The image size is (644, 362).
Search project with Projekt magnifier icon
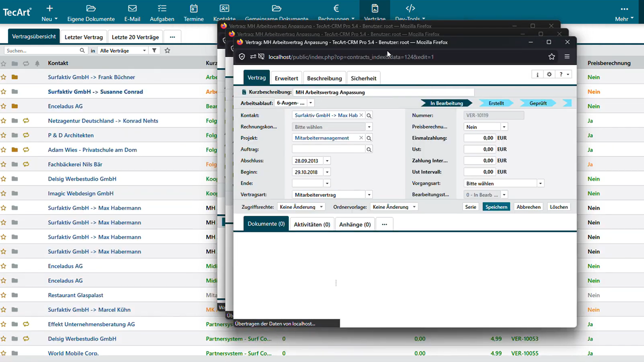(369, 138)
